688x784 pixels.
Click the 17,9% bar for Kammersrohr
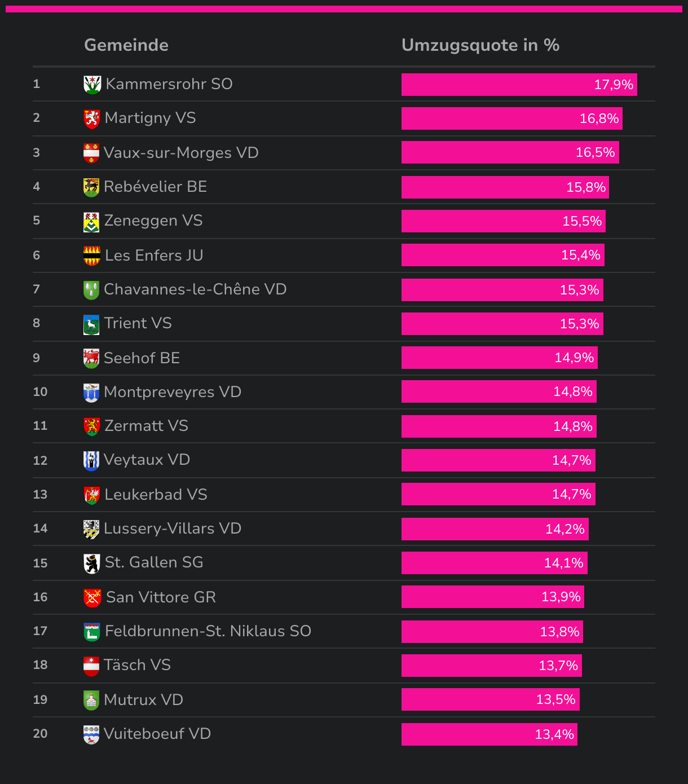click(519, 85)
